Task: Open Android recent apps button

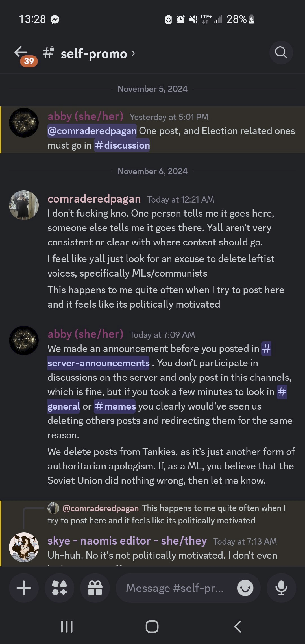Action: tap(67, 627)
